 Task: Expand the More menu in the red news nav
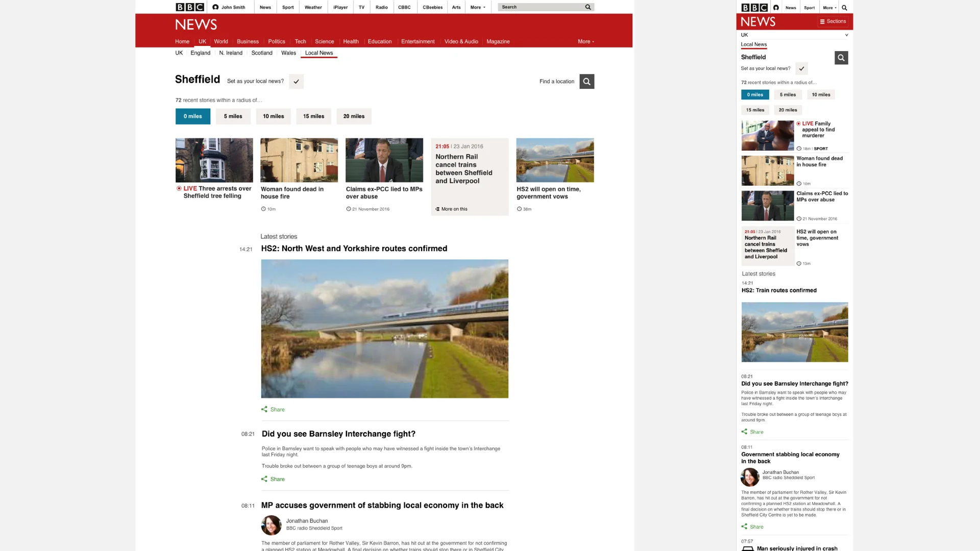coord(586,42)
